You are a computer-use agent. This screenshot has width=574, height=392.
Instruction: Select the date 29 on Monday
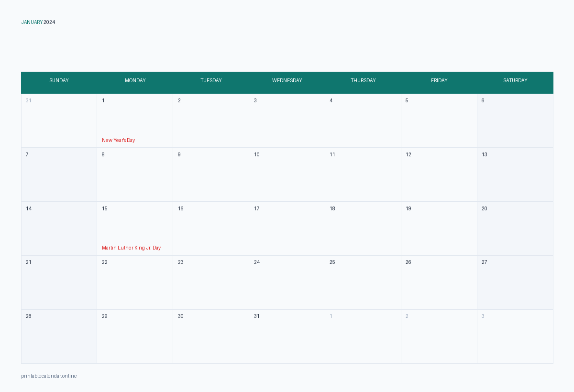pyautogui.click(x=135, y=337)
